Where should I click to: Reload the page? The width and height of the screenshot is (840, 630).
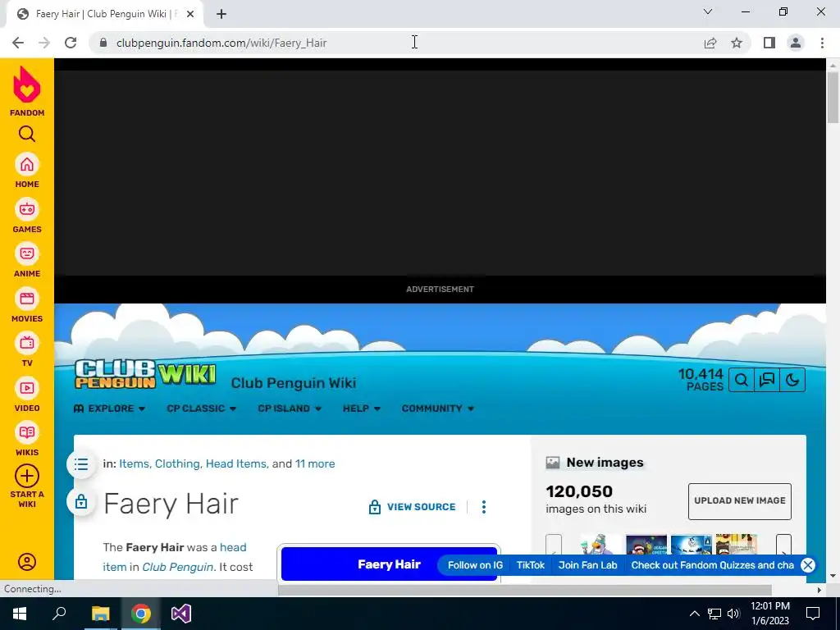[x=71, y=43]
